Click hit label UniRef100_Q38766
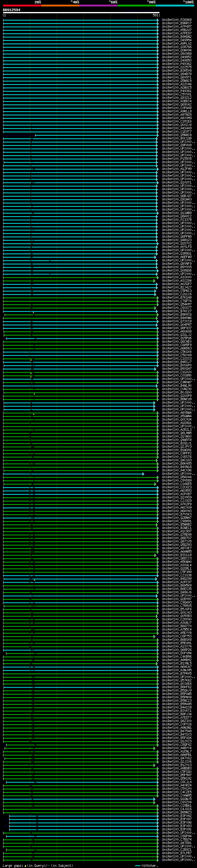This screenshot has height=868, width=197. [177, 47]
